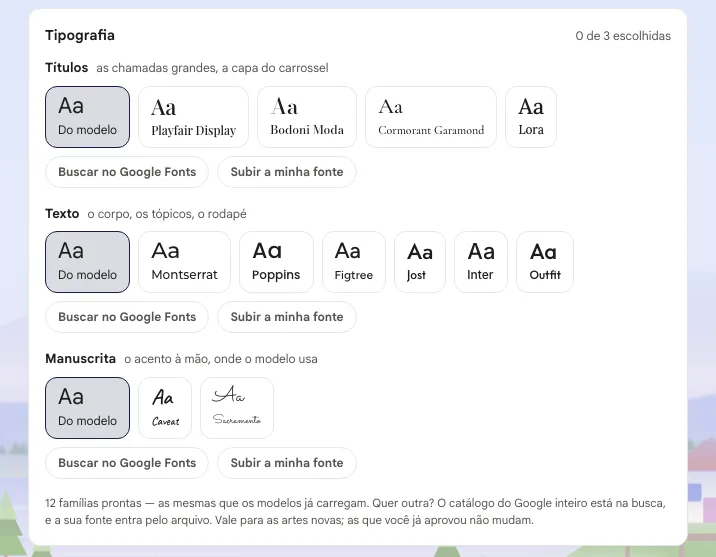Screen dimensions: 716x557
Task: Select 'Do modelo' font card under Títulos
Action: (87, 117)
